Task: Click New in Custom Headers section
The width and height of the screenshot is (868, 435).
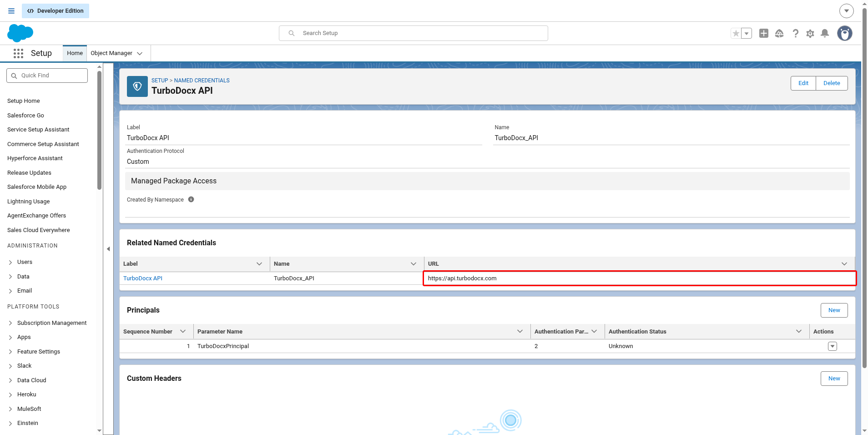Action: coord(834,379)
